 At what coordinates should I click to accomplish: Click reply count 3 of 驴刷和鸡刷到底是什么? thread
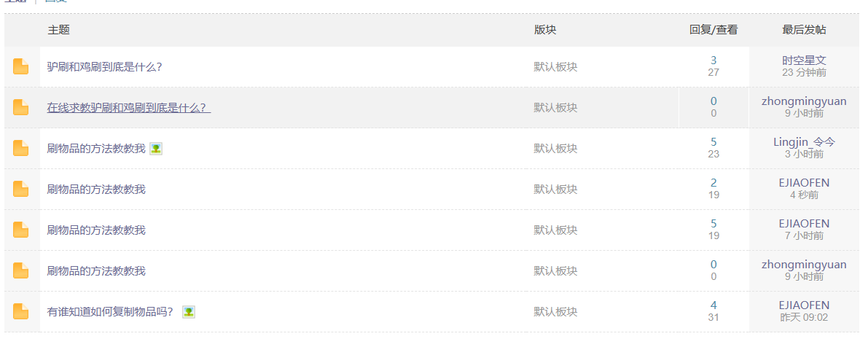click(713, 61)
